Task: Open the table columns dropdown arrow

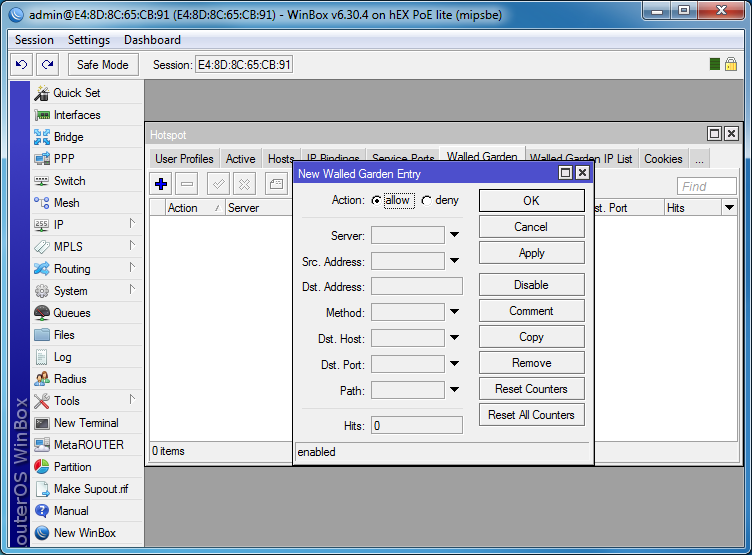Action: [x=729, y=208]
